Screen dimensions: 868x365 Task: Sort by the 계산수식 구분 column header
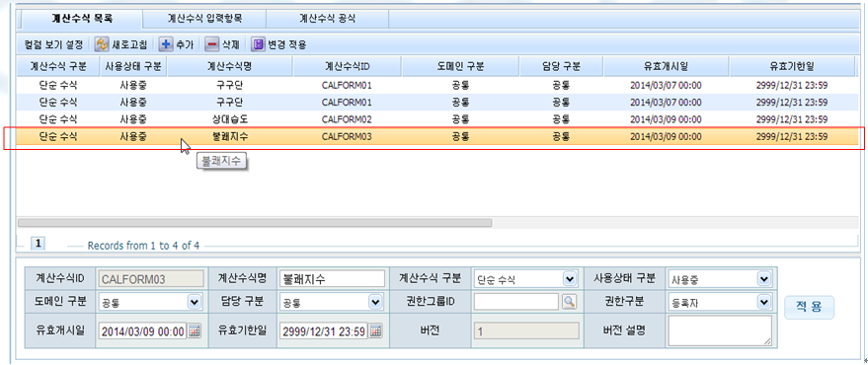pos(58,67)
